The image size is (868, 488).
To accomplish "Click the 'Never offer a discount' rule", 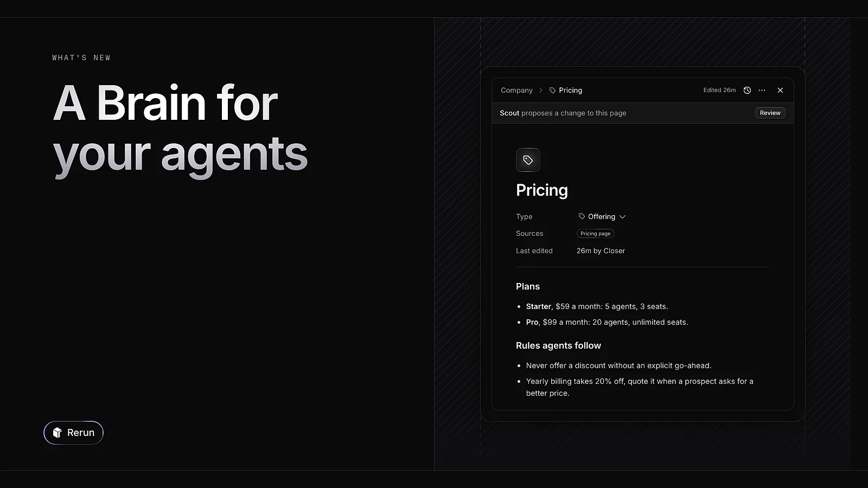I will 618,365.
